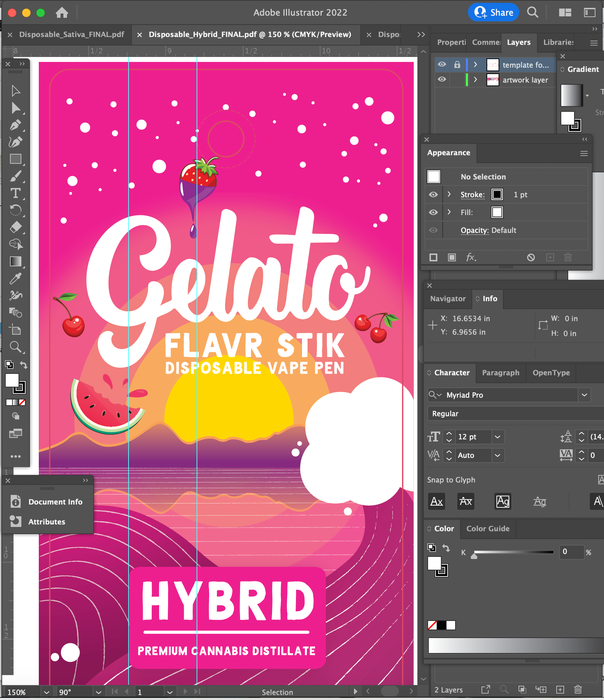Select the Selection tool arrow
The width and height of the screenshot is (604, 700).
coord(16,91)
